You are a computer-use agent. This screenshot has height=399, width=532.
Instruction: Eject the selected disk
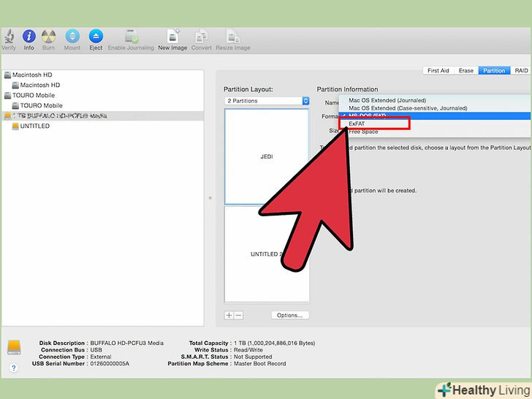click(96, 37)
